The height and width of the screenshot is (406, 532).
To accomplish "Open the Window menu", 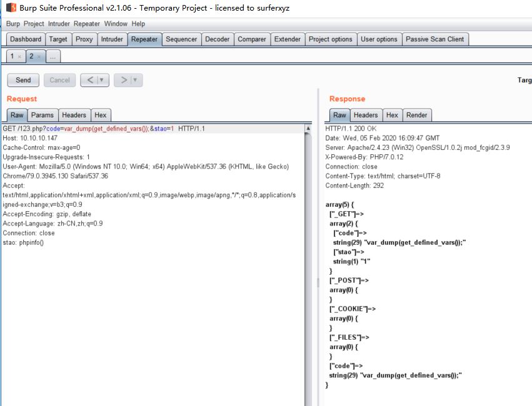I will point(116,24).
